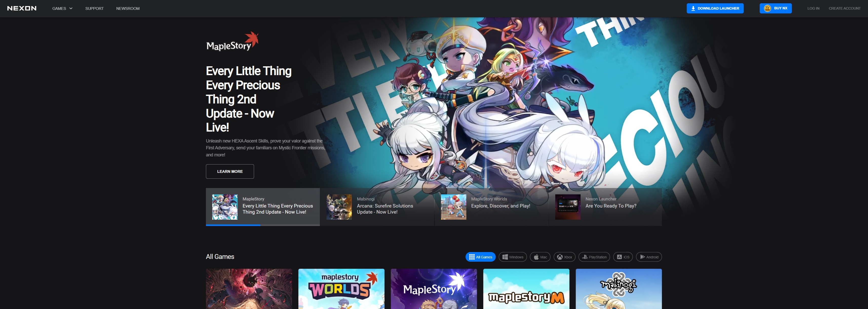The height and width of the screenshot is (309, 868).
Task: Click the NX coin icon
Action: (768, 8)
